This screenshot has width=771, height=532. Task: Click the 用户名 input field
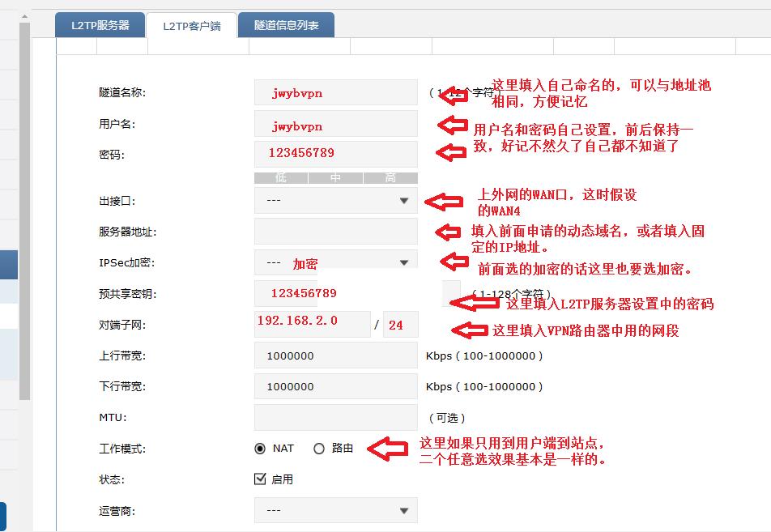point(335,124)
